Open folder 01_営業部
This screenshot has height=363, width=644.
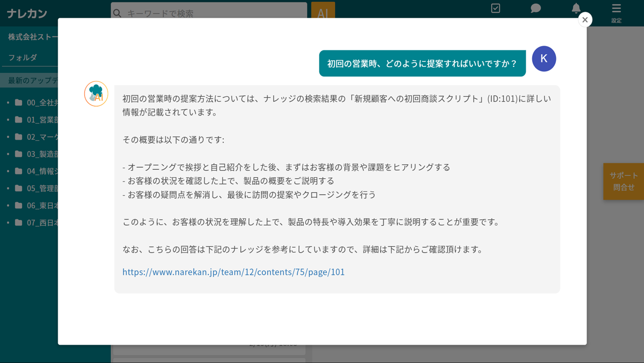tap(36, 119)
